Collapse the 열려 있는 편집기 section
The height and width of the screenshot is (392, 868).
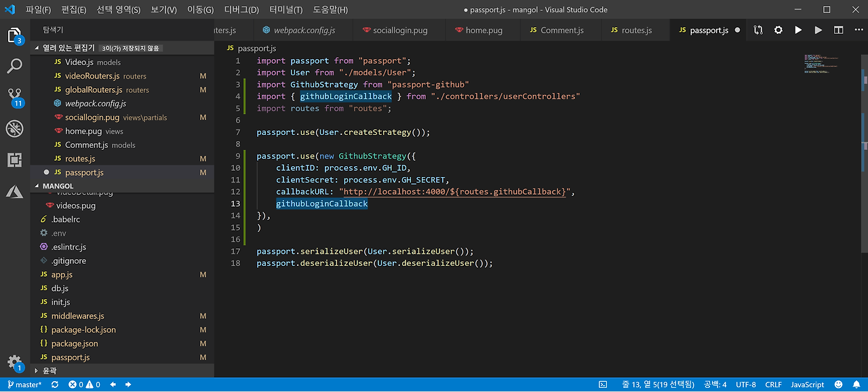122,48
